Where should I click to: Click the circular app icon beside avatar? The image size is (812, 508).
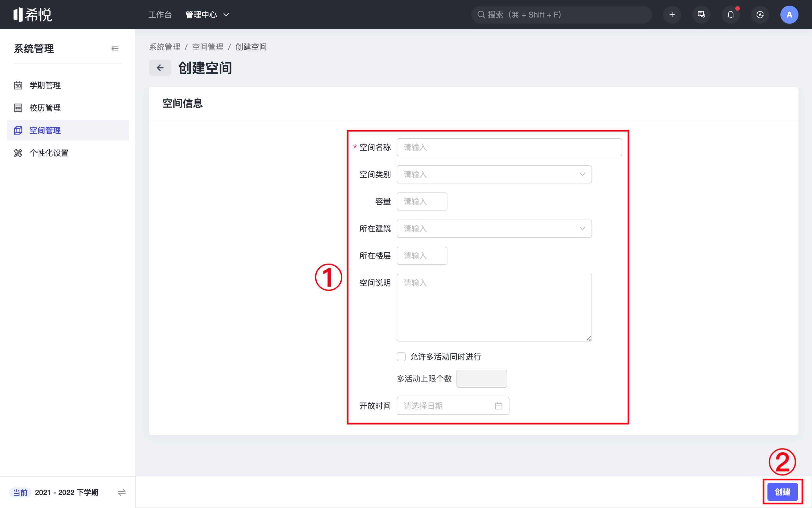(760, 15)
